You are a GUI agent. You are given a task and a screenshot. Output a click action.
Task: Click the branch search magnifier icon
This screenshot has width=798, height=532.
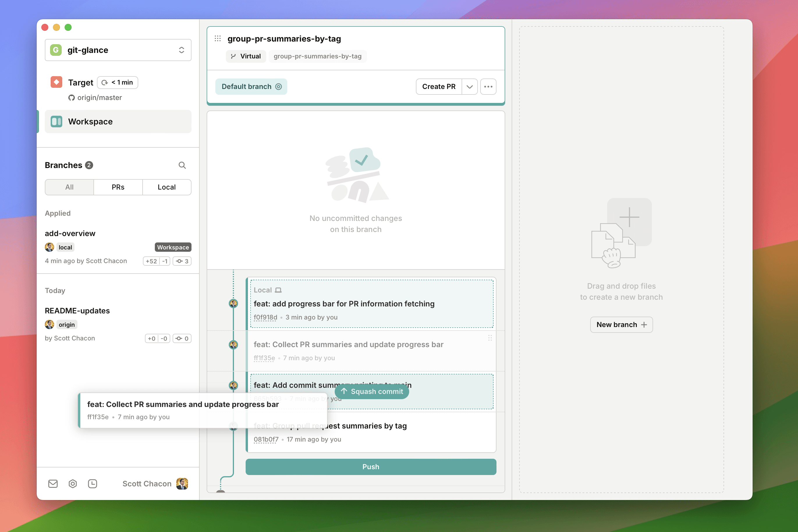182,165
